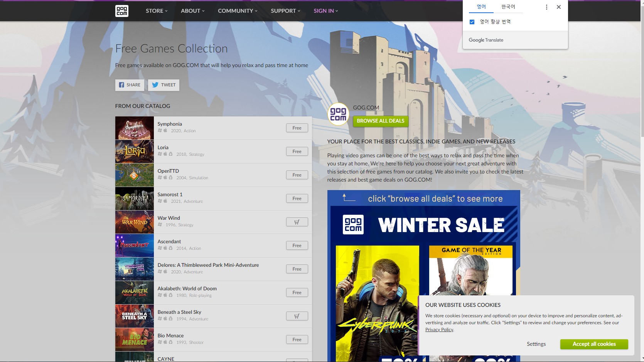Close the Google Translate popup
This screenshot has width=644, height=362.
[559, 7]
